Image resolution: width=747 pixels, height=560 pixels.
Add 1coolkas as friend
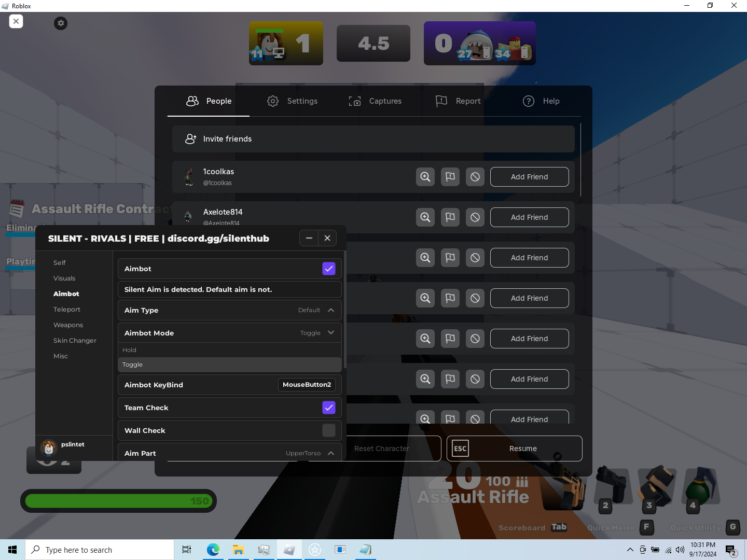click(x=529, y=177)
